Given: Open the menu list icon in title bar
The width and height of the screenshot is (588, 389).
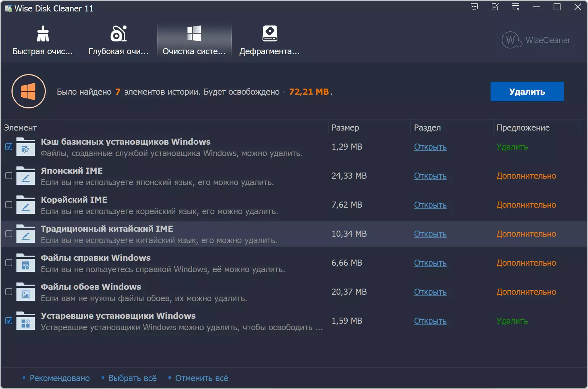Looking at the screenshot, I should (x=516, y=7).
